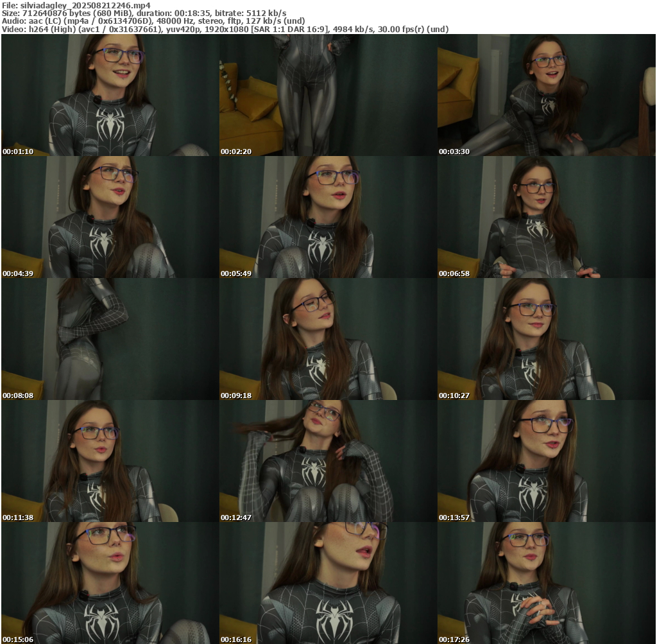Select the thumbnail at timestamp 00:09:18

328,339
